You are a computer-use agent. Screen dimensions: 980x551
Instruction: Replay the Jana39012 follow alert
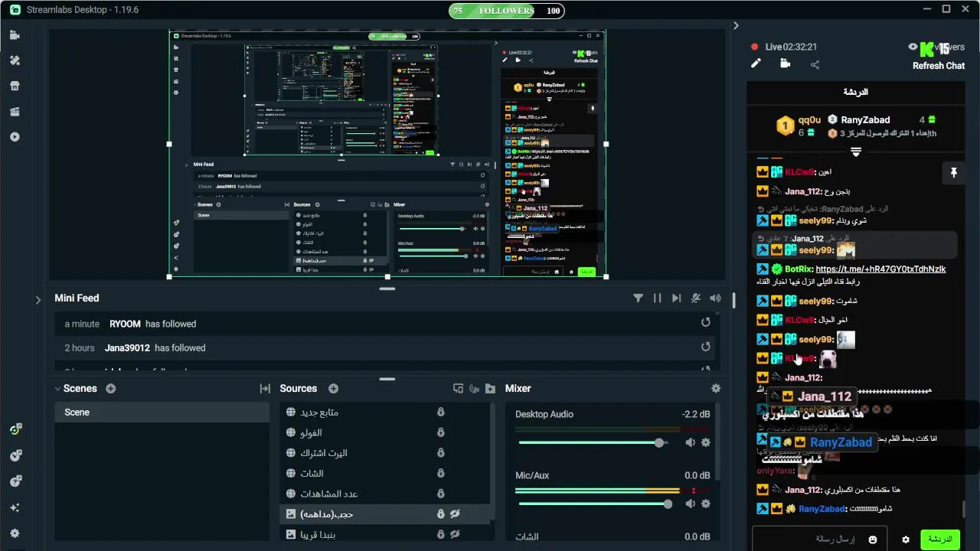click(706, 347)
